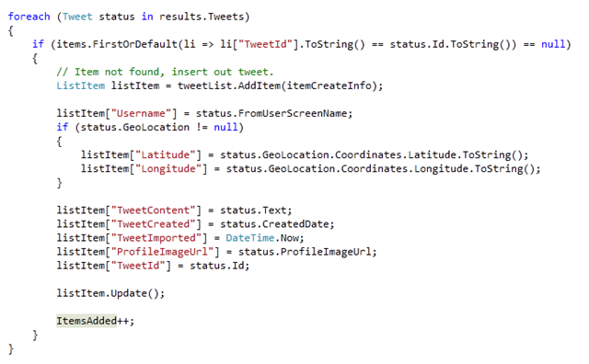Image resolution: width=589 pixels, height=364 pixels.
Task: Click the foreach keyword
Action: coord(29,17)
